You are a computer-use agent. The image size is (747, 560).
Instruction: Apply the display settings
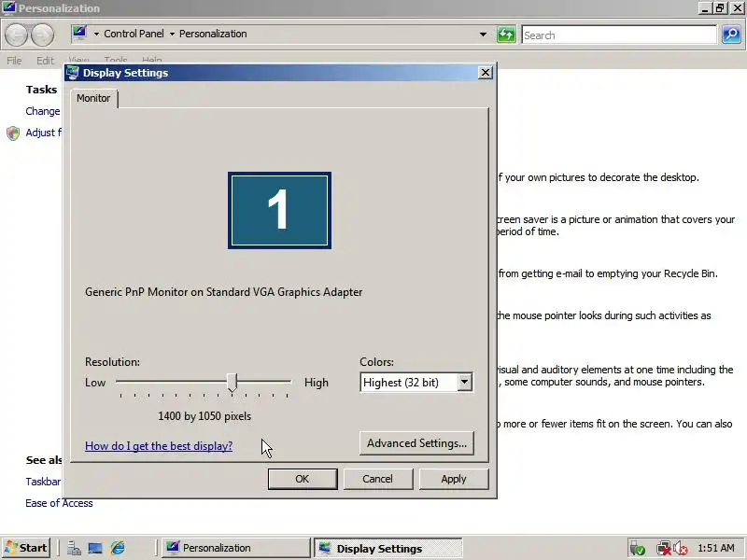(x=454, y=479)
